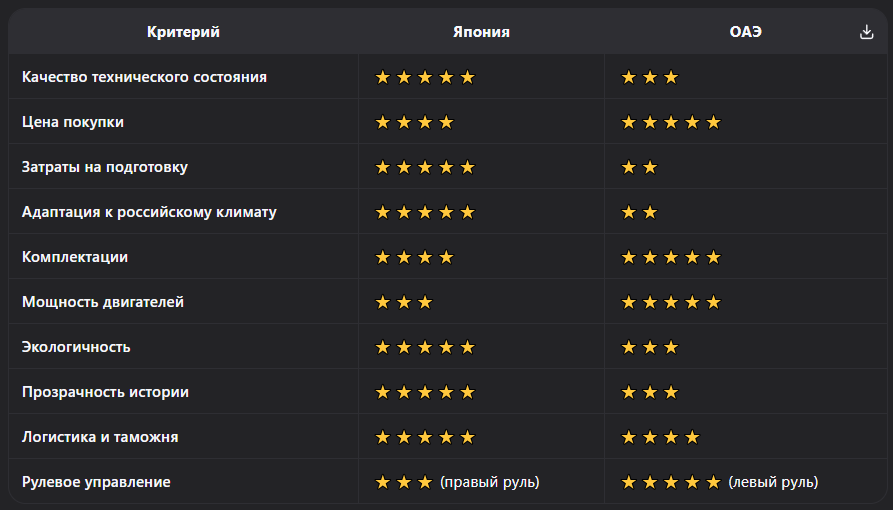893x510 pixels.
Task: Click UAE's stars in 'Рулевое управление' row
Action: (x=671, y=482)
